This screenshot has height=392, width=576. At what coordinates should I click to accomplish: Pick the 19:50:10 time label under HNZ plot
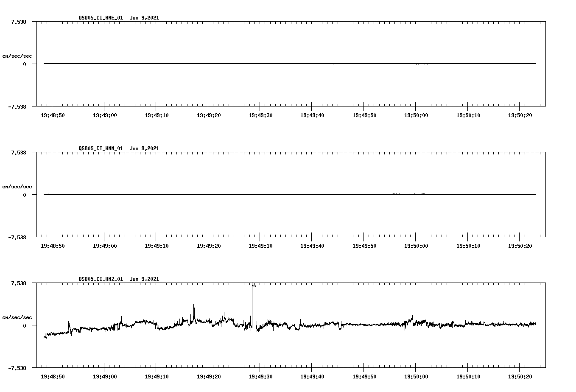coord(468,377)
